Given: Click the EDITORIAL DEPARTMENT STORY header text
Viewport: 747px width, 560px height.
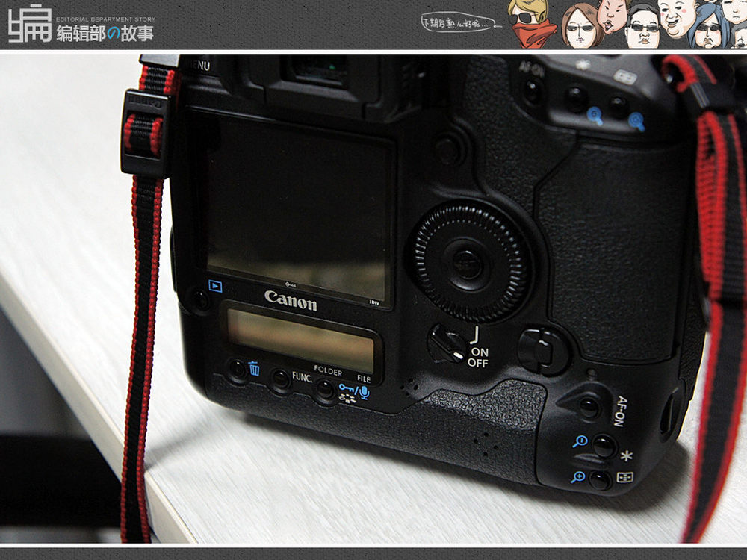Looking at the screenshot, I should coord(106,19).
